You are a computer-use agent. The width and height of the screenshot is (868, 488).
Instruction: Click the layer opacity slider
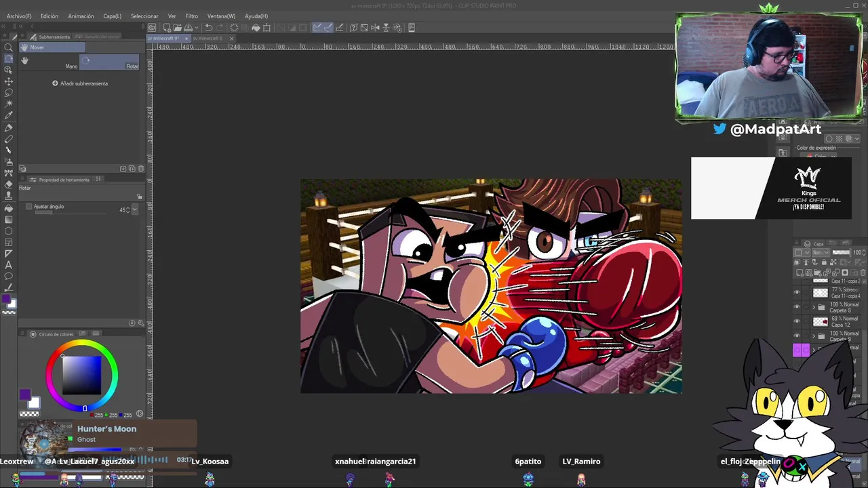[x=841, y=252]
